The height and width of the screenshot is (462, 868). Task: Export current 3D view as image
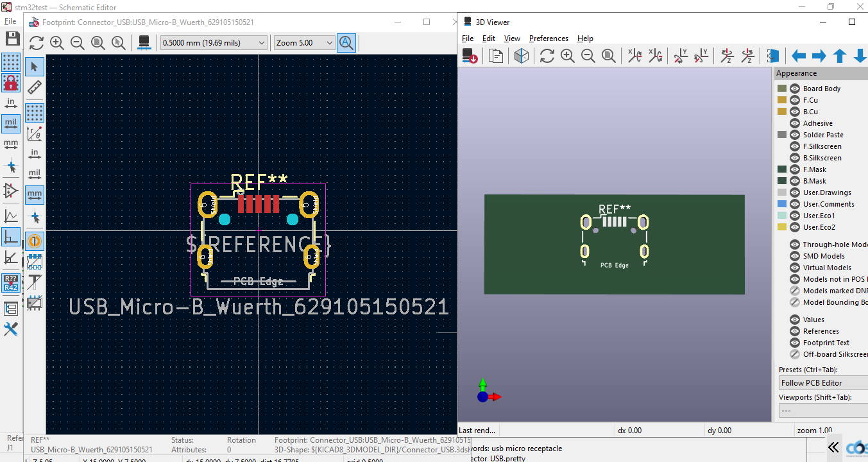[x=470, y=56]
